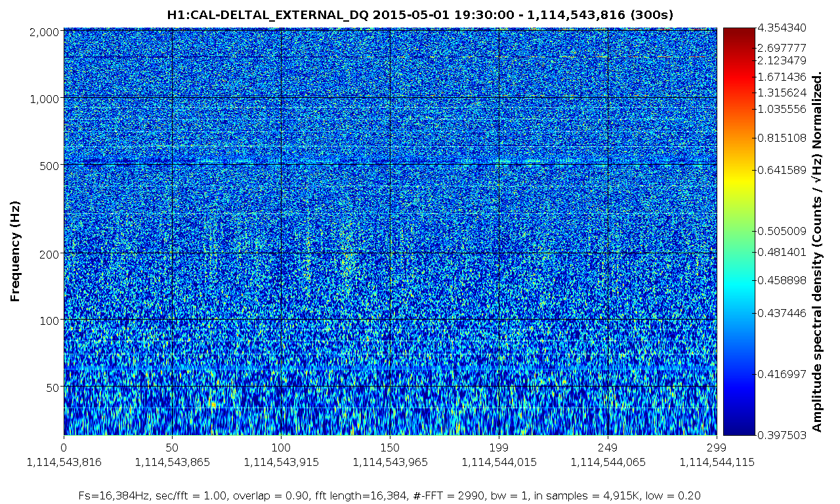Click GPS time 1,114,543,865

pyautogui.click(x=172, y=462)
